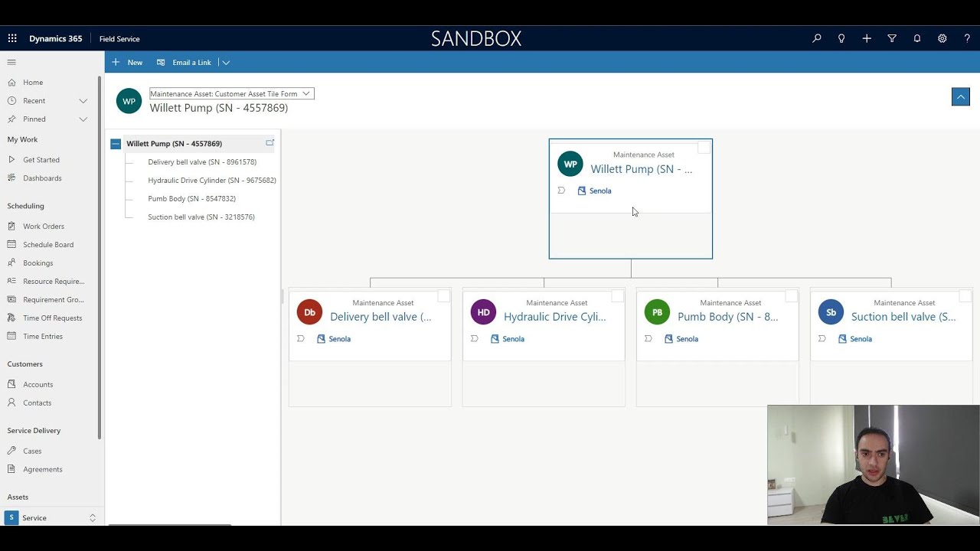This screenshot has height=551, width=980.
Task: Open Resource Requirements in the sidebar
Action: click(x=54, y=282)
